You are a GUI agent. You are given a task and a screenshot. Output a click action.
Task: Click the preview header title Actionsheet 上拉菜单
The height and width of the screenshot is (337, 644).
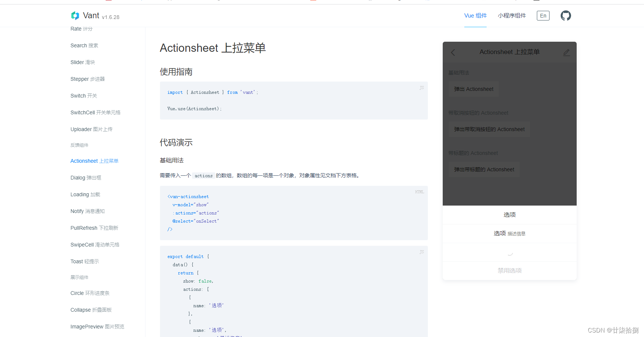[509, 52]
